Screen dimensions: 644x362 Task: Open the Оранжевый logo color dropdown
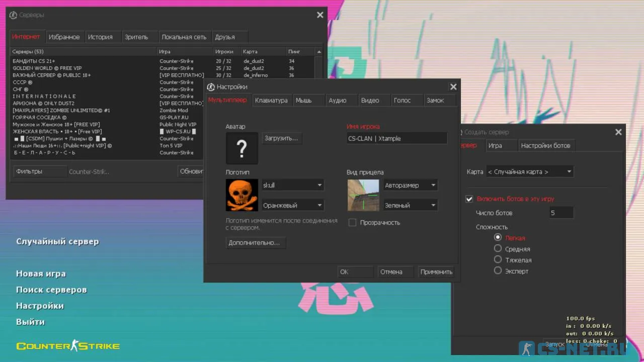[293, 205]
